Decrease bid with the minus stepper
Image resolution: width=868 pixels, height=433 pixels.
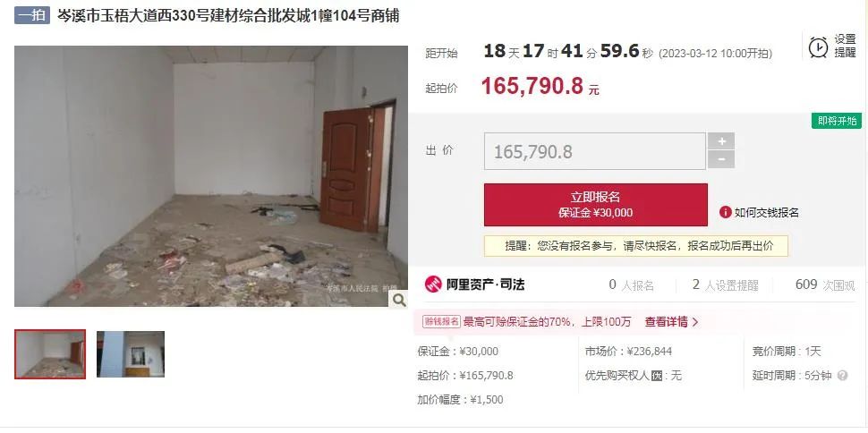[x=721, y=159]
